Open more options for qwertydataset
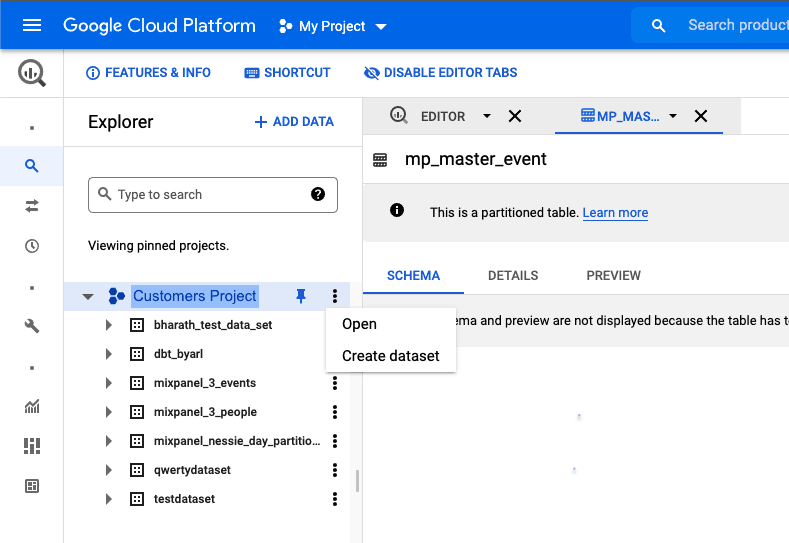789x543 pixels. [x=335, y=470]
